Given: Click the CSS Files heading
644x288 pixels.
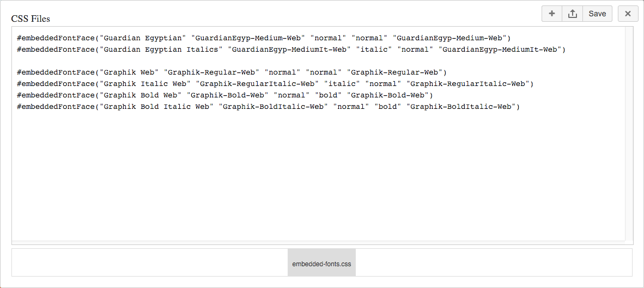Looking at the screenshot, I should pyautogui.click(x=31, y=19).
